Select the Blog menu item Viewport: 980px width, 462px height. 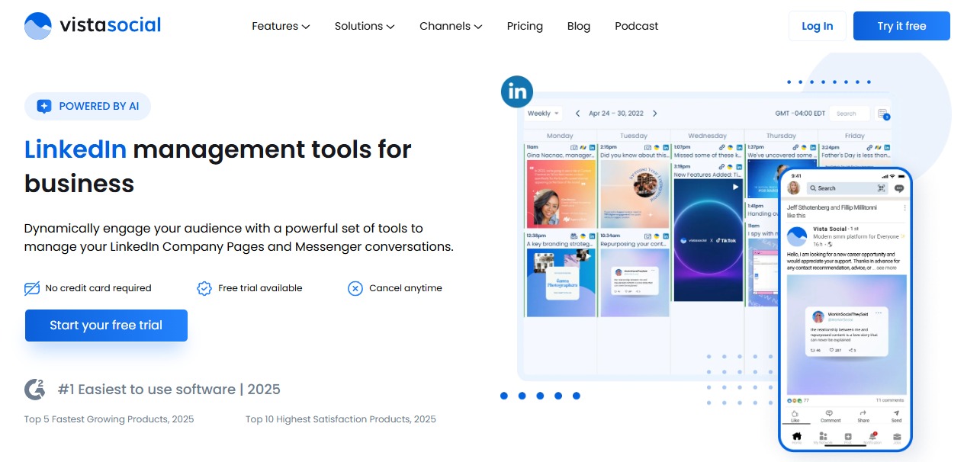point(578,25)
